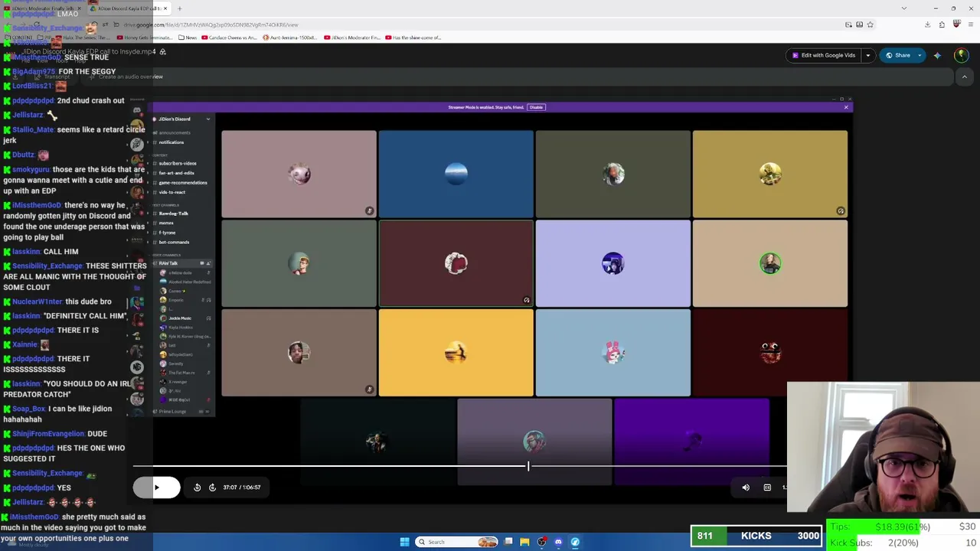
Task: Expand the Share options dropdown arrow
Action: click(920, 55)
